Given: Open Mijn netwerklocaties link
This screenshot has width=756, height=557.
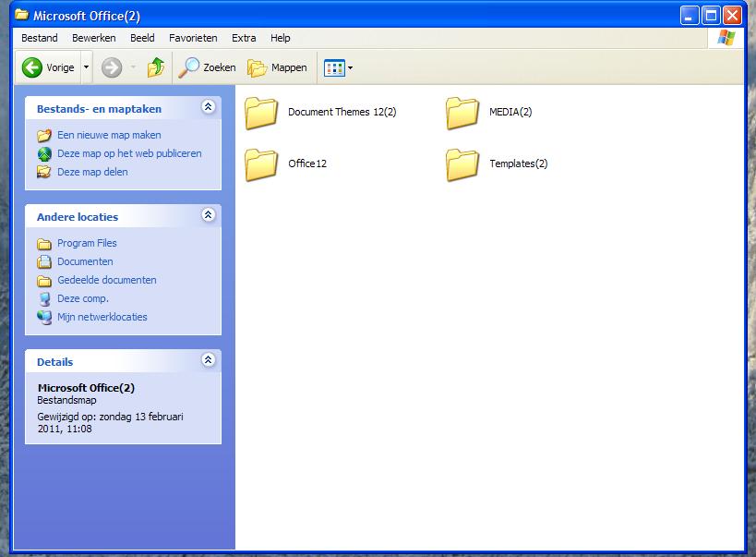Looking at the screenshot, I should coord(102,317).
